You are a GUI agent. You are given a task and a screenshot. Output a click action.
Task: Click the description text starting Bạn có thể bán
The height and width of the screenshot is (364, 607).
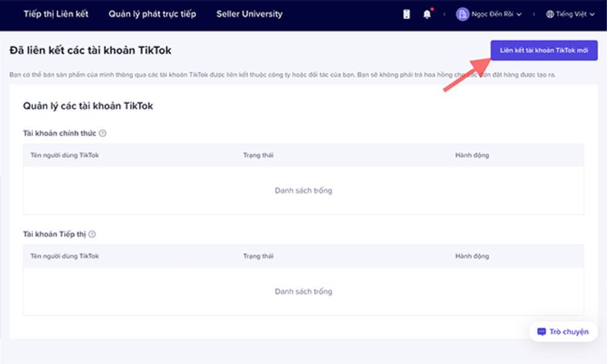click(283, 75)
